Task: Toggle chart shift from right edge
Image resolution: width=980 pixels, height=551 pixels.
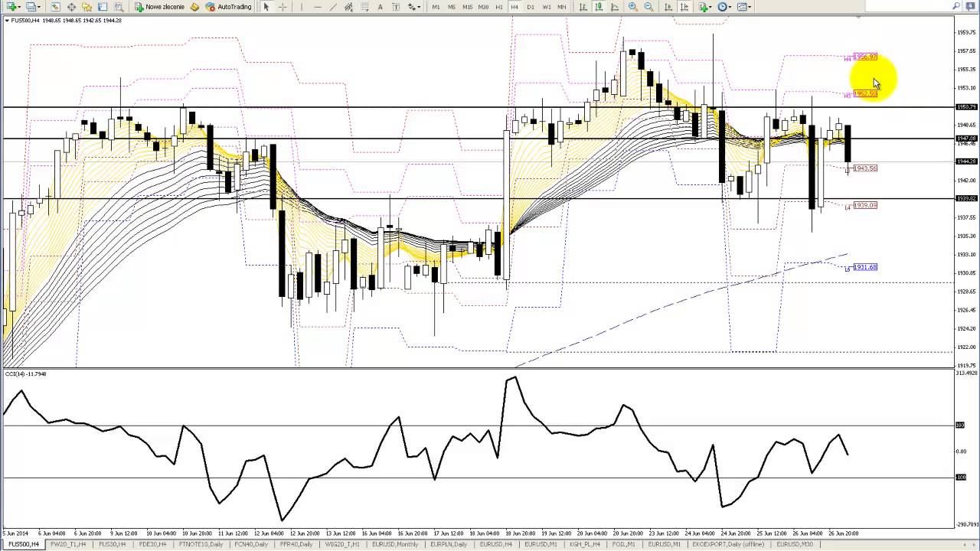Action: click(x=684, y=7)
